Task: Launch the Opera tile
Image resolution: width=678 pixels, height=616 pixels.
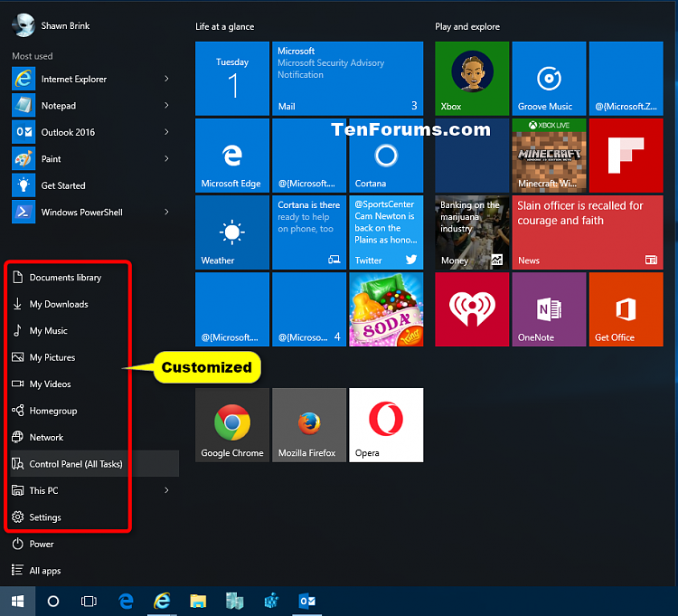Action: point(386,425)
